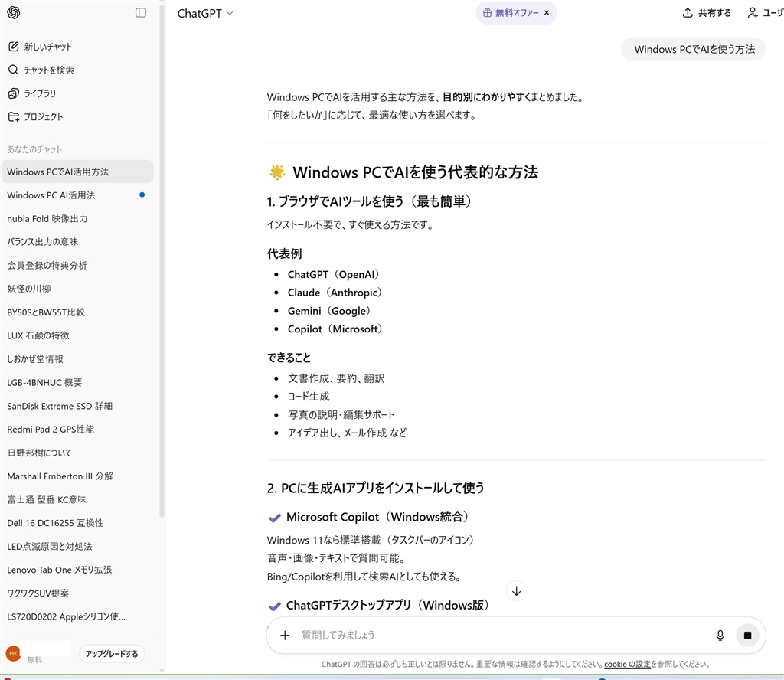Click bullet アイデア出し、メール作成 など
Screen dimensions: 784x680
347,433
